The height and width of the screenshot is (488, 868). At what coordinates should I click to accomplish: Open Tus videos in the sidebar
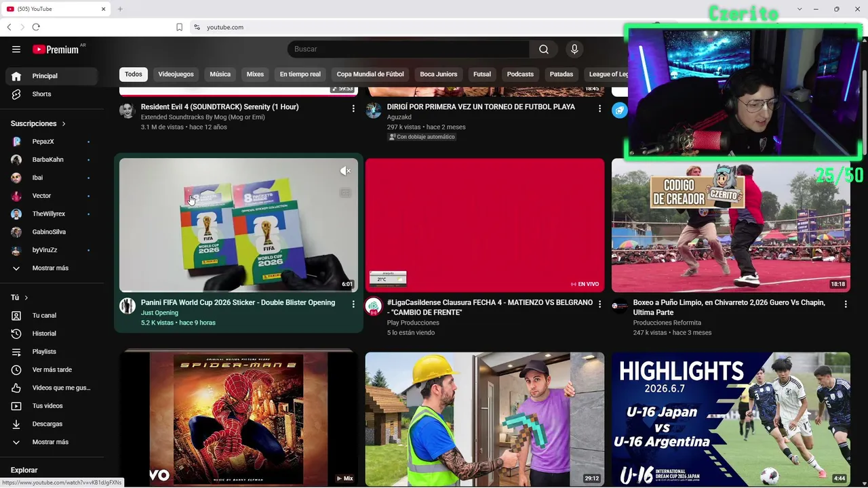pyautogui.click(x=52, y=406)
